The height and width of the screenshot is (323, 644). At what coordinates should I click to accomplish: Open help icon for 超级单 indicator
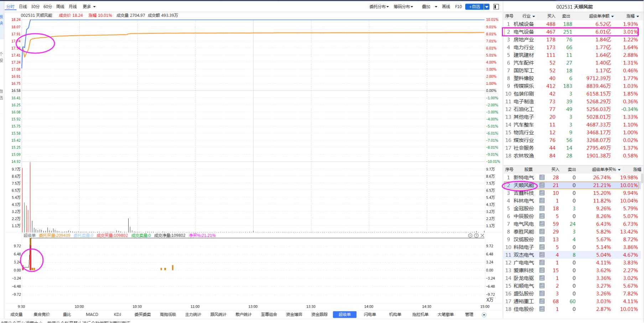476,235
